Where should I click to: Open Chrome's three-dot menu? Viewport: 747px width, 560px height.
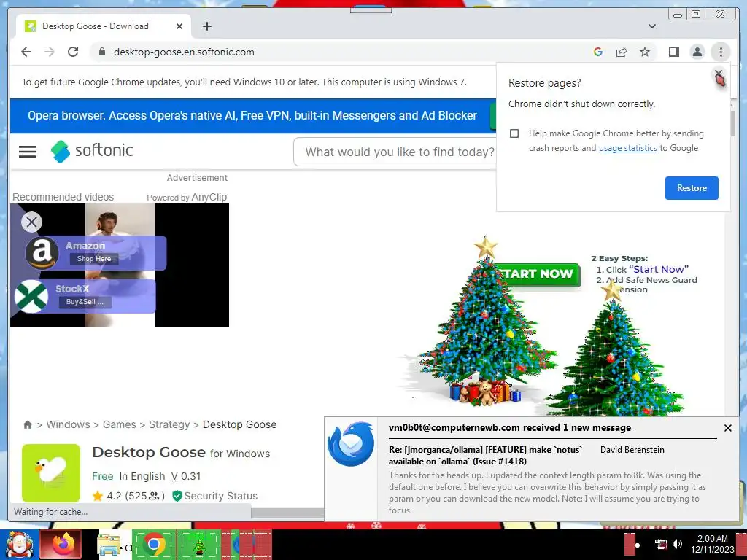point(721,52)
